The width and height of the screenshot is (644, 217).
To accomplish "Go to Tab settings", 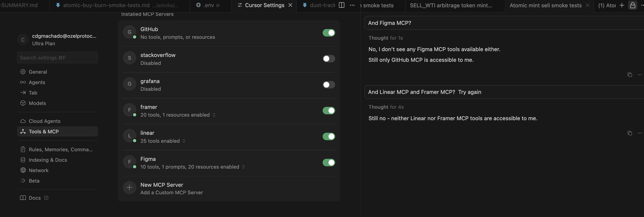I will point(57,93).
